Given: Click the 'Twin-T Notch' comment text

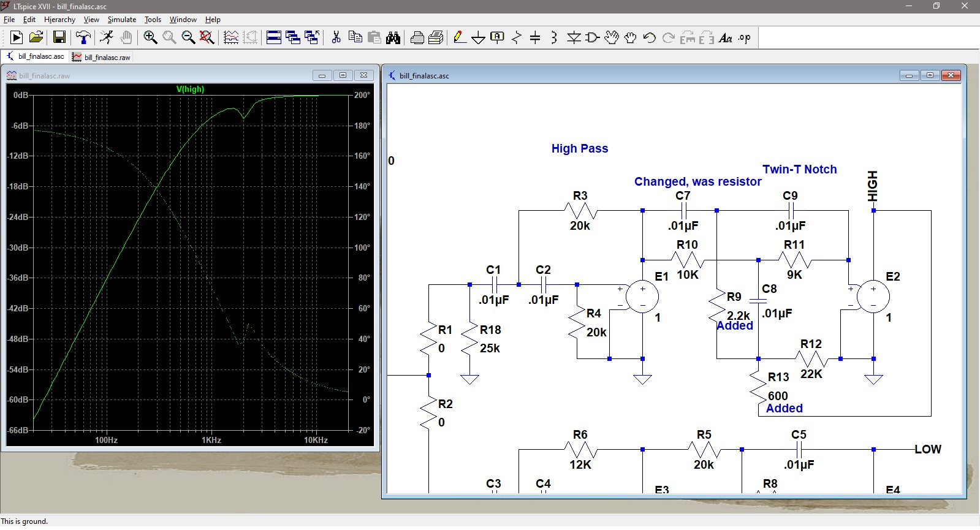Looking at the screenshot, I should (799, 169).
